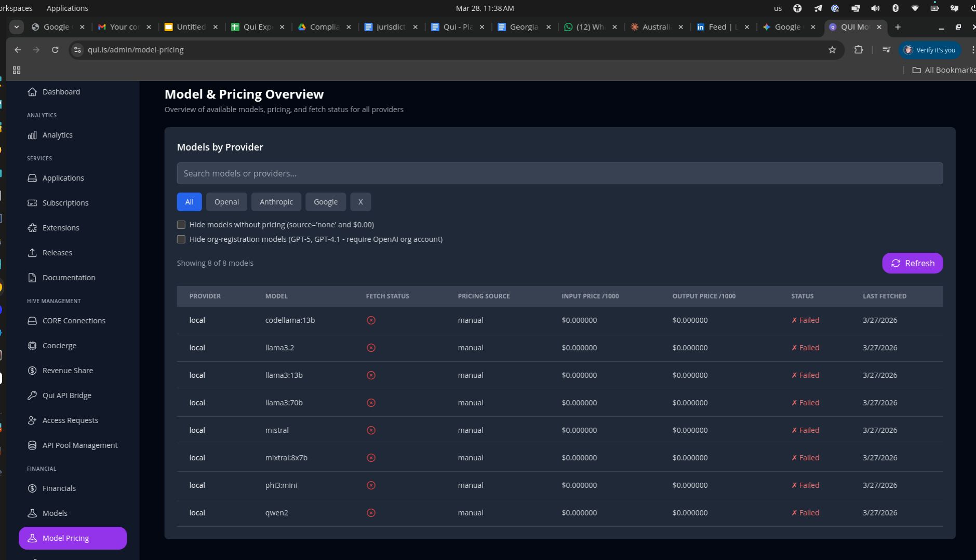
Task: Filter models by Openai
Action: coord(226,202)
